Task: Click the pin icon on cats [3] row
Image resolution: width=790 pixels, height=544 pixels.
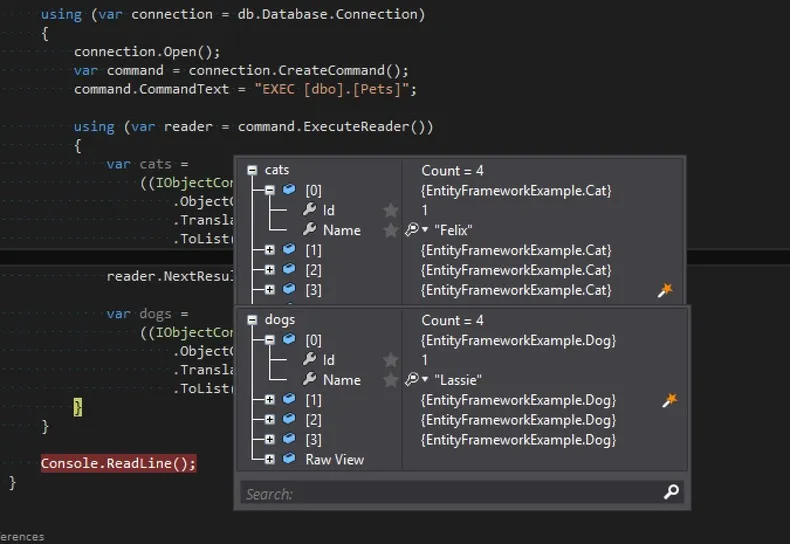Action: point(665,290)
